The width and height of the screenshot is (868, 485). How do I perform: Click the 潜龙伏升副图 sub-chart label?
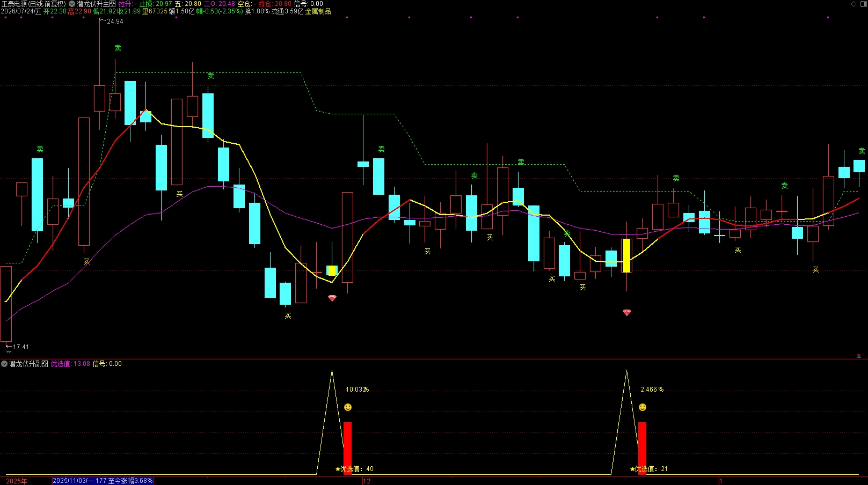coord(29,364)
